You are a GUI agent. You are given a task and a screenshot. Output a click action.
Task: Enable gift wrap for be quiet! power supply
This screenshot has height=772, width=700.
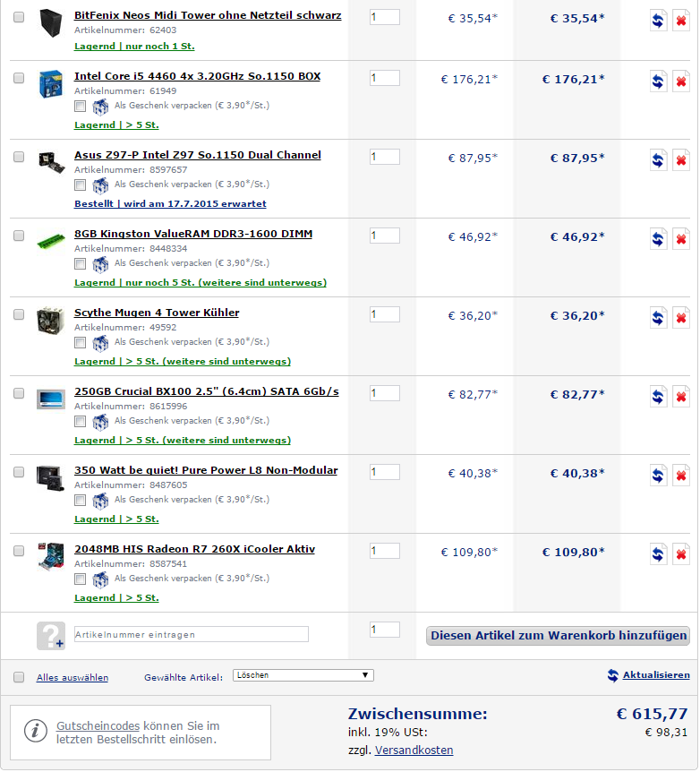81,501
